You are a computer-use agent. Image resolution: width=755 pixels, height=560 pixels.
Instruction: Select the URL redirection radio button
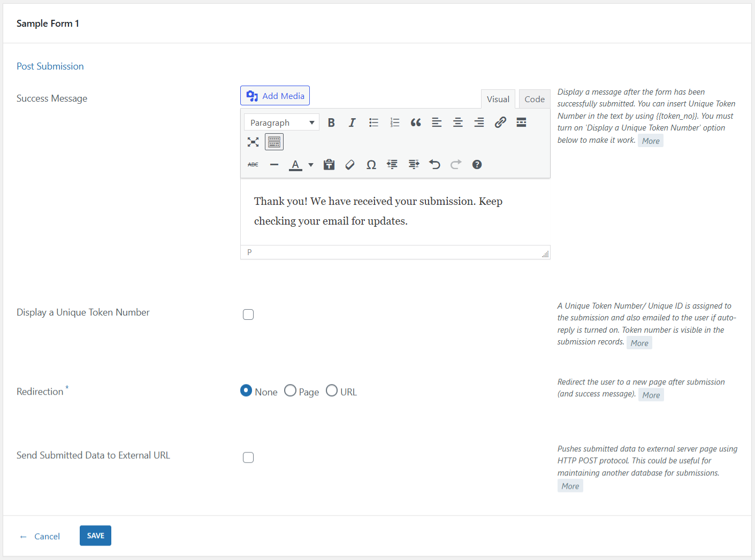[x=332, y=391]
